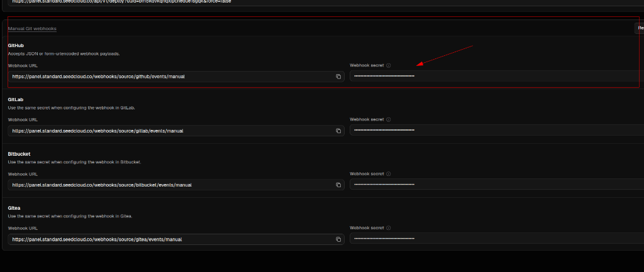Show info for GitLab webhook secret
The height and width of the screenshot is (272, 644).
pos(389,119)
